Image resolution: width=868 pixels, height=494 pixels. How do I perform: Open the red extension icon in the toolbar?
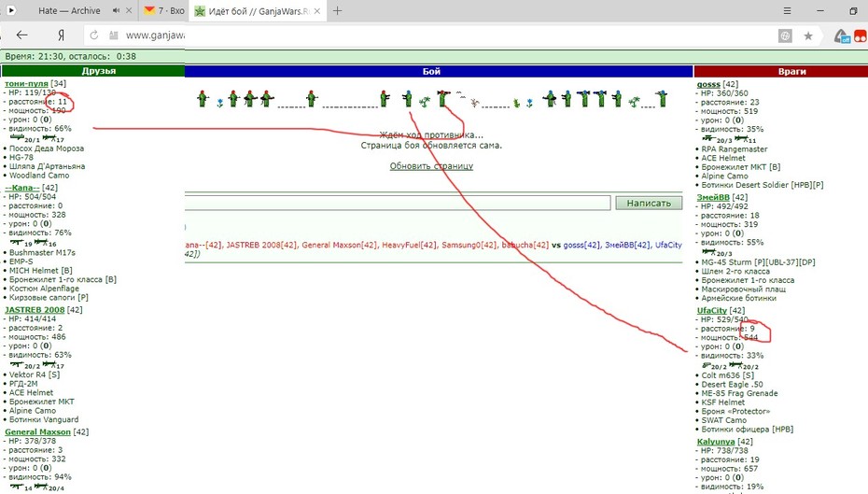point(861,36)
